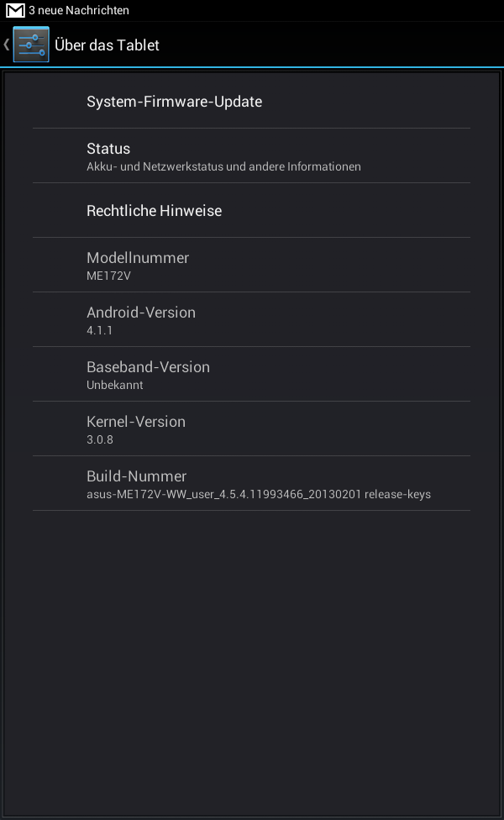Select the Modellnummer label

(138, 258)
